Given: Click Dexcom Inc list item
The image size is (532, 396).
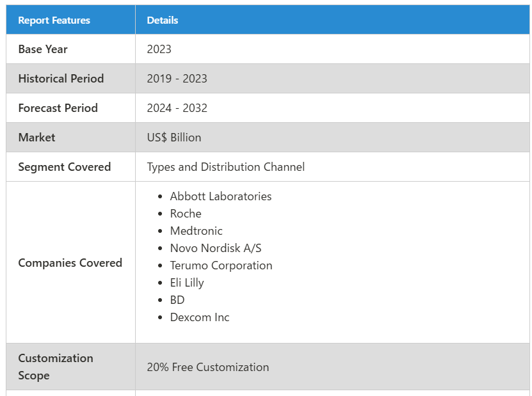Looking at the screenshot, I should click(200, 317).
